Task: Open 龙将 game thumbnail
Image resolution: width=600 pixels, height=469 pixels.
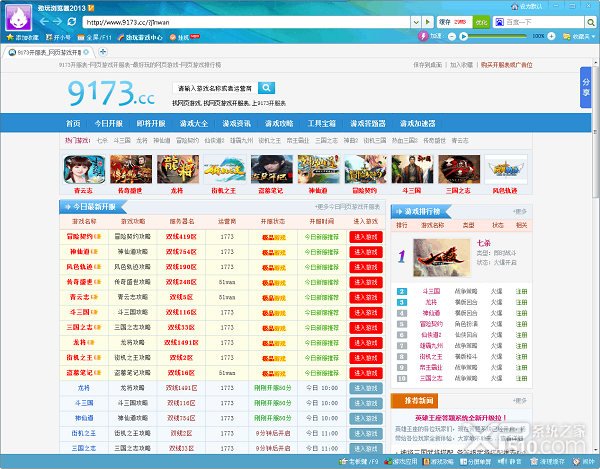Action: (x=178, y=169)
